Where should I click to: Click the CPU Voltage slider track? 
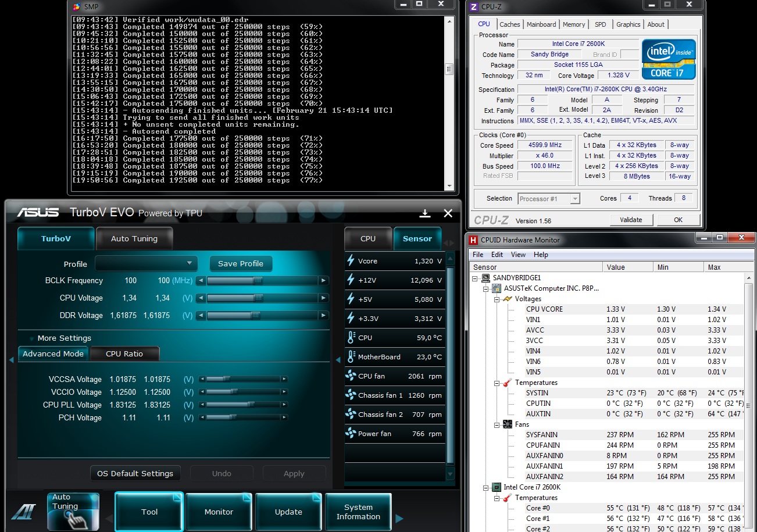(263, 298)
